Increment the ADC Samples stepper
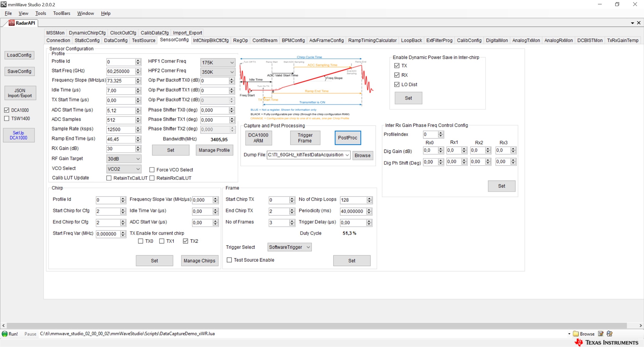 tap(138, 118)
